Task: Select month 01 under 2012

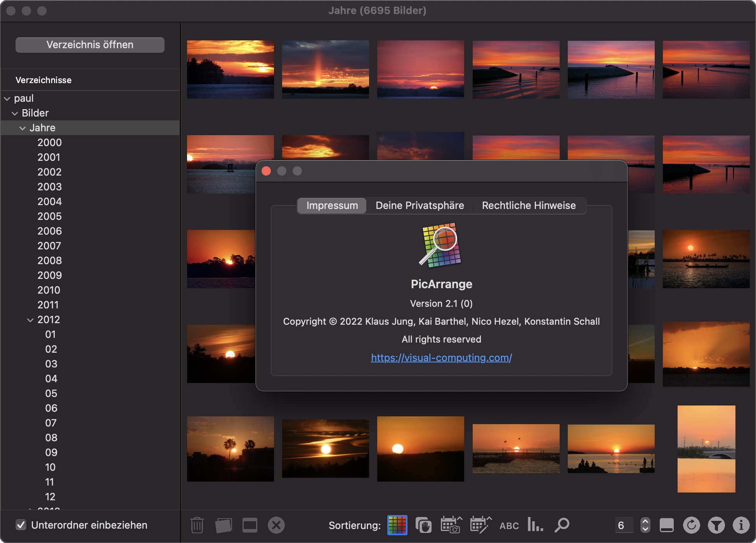Action: click(x=50, y=334)
